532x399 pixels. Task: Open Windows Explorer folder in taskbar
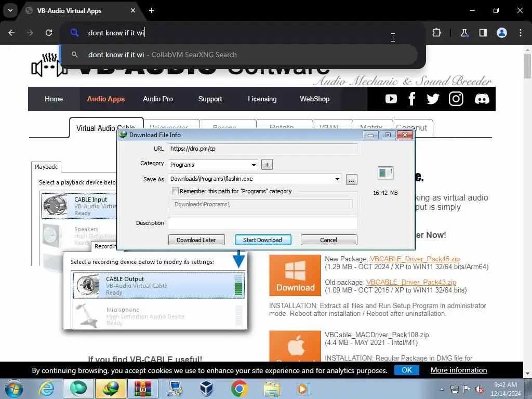click(x=272, y=389)
